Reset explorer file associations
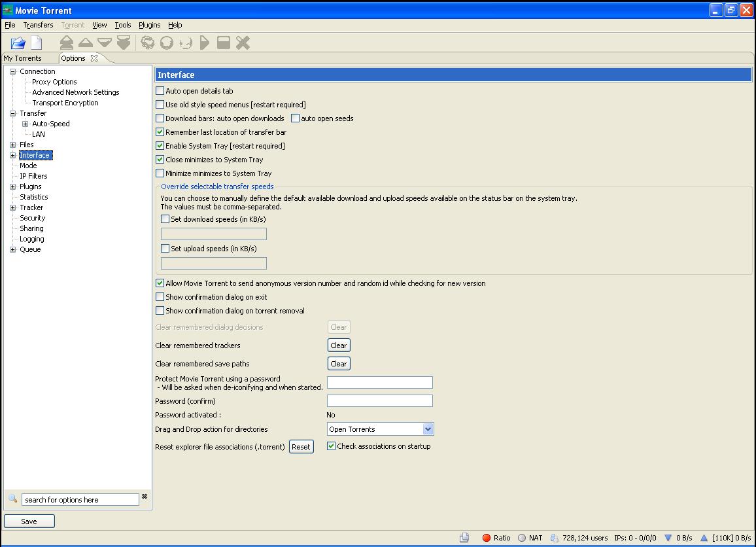This screenshot has width=756, height=547. coord(301,447)
